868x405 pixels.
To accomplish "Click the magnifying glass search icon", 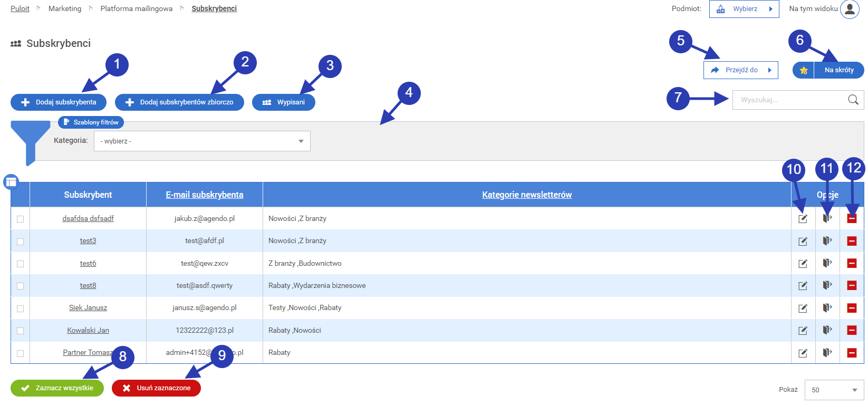I will 853,100.
